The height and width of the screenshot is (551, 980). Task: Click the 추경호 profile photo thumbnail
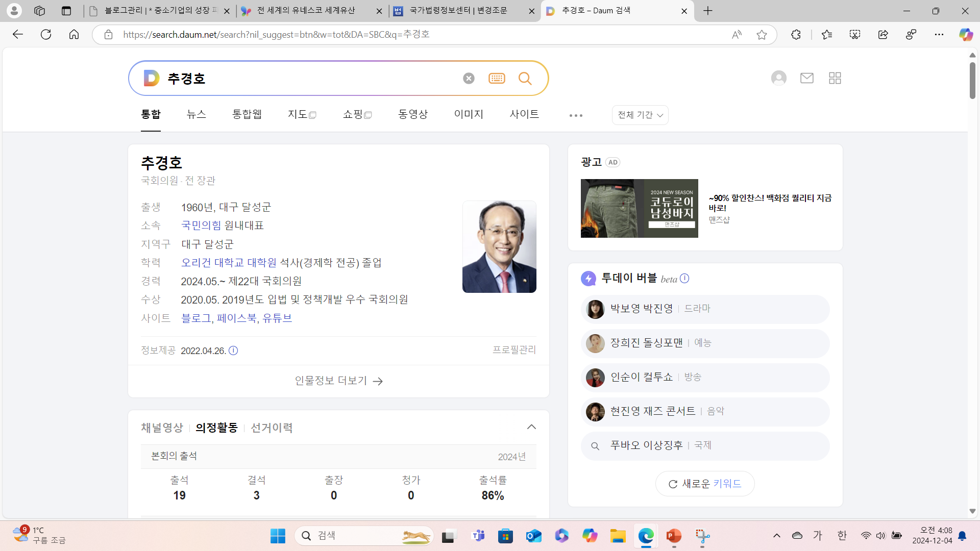(499, 247)
